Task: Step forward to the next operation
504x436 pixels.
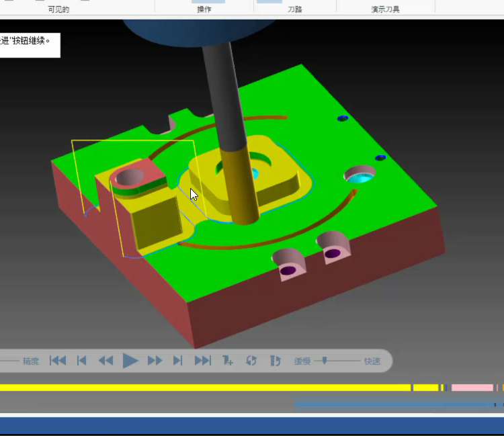Action: click(178, 361)
